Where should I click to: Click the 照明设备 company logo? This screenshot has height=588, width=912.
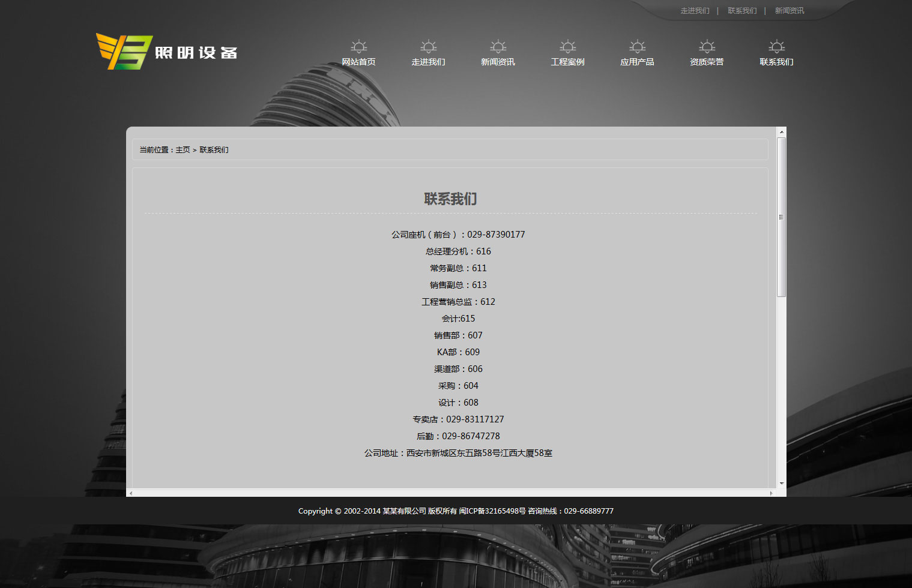tap(167, 52)
